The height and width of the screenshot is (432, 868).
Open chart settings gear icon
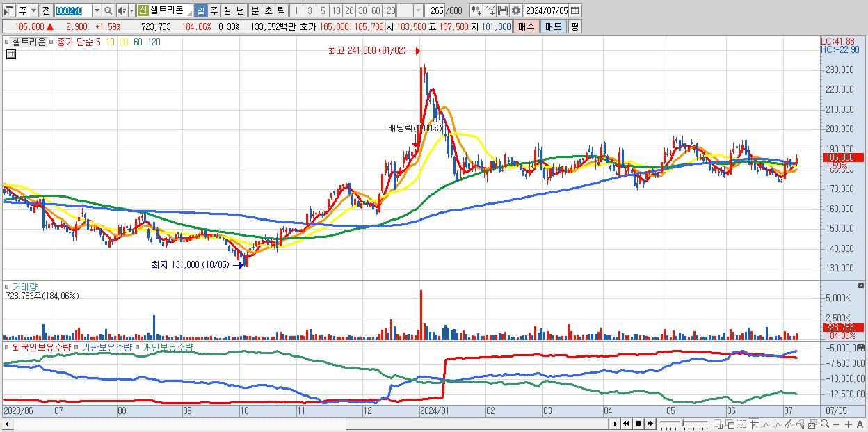point(516,10)
